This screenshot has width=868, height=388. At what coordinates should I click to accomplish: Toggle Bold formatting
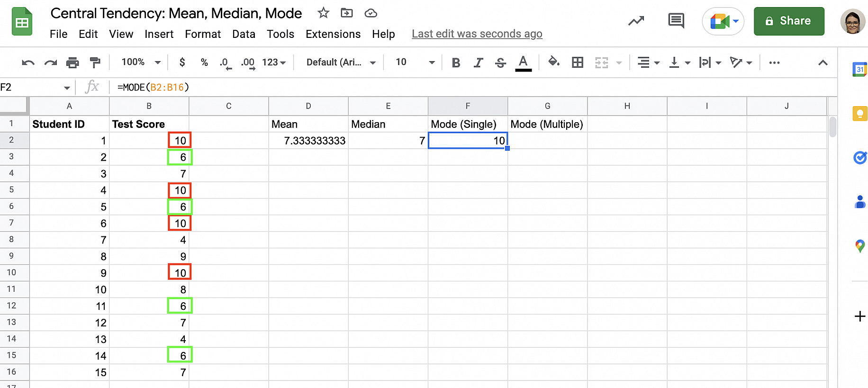(456, 63)
